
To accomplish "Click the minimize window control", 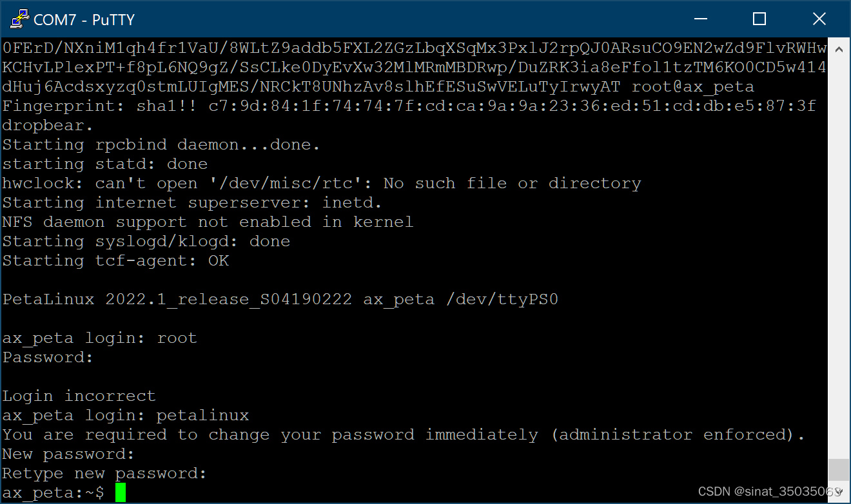I will (700, 19).
